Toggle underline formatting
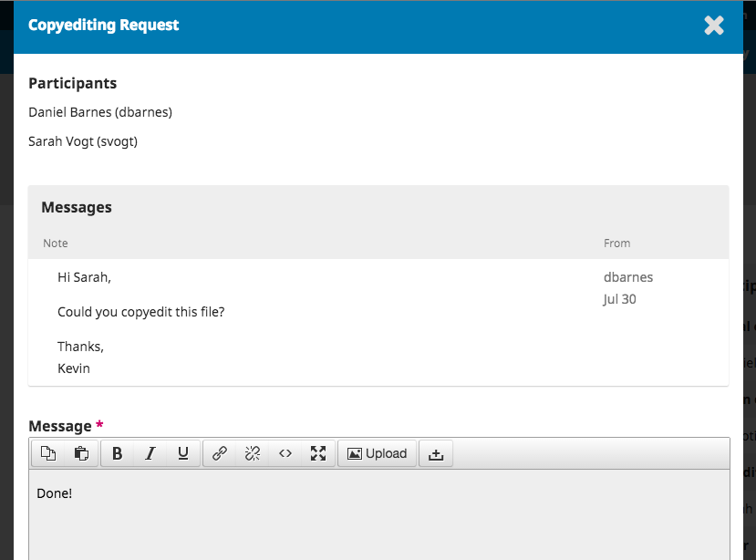The image size is (756, 560). [183, 453]
